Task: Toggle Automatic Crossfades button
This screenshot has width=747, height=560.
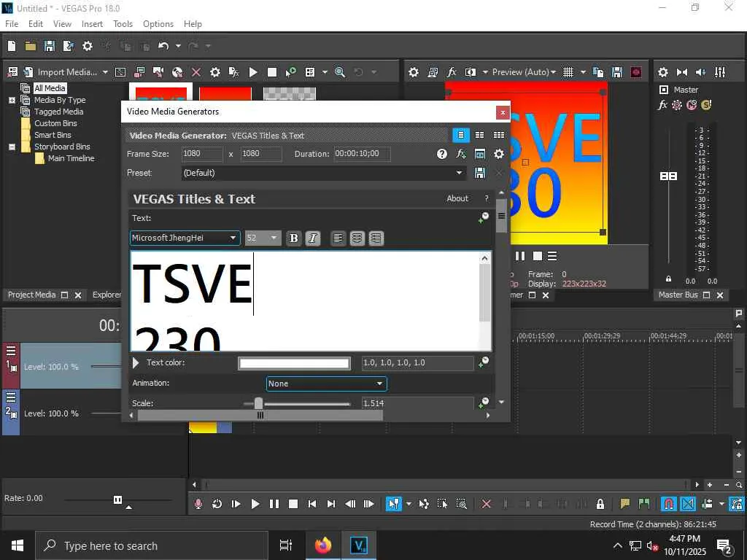Action: 688,504
